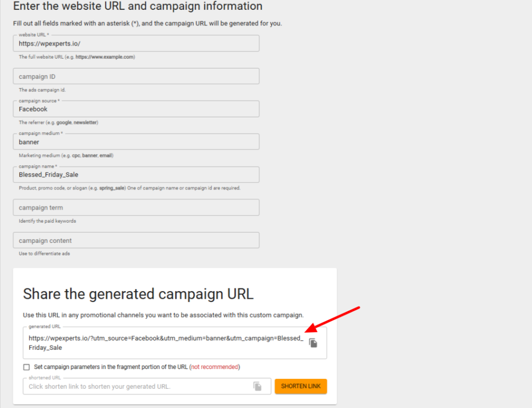Click the copy icon next to the shortened URL field

pos(259,386)
